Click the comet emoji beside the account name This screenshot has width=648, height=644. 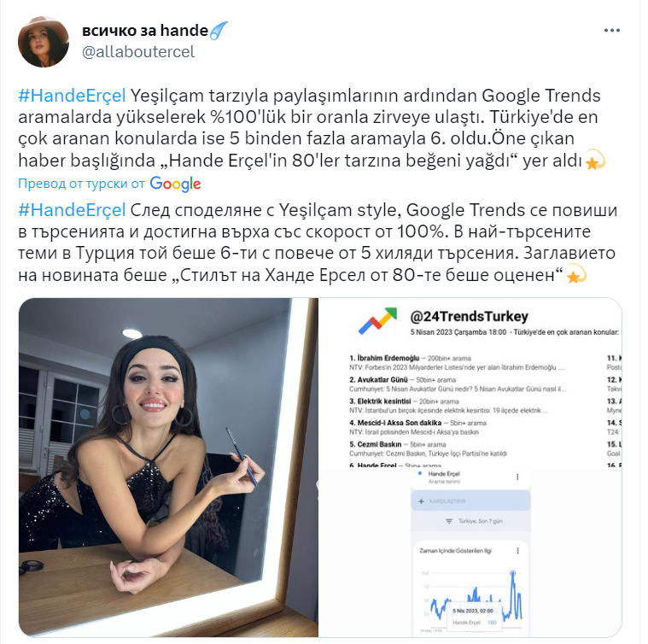[219, 31]
